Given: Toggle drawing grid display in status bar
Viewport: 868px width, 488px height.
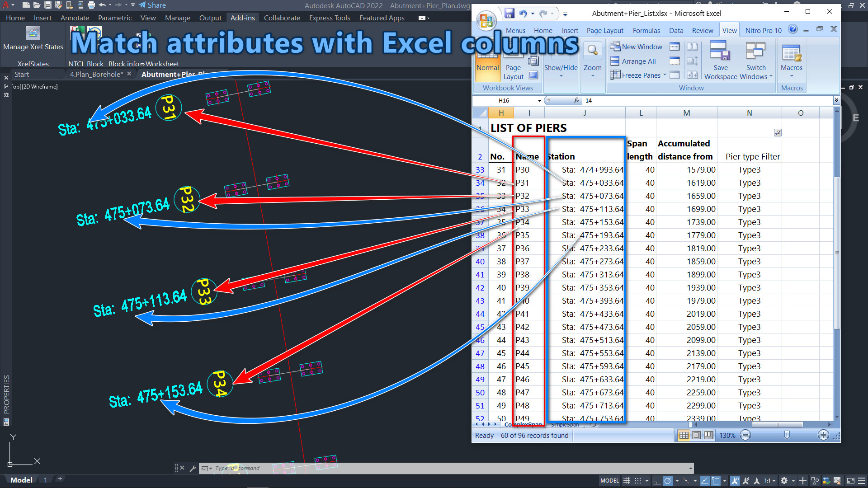Looking at the screenshot, I should [627, 481].
